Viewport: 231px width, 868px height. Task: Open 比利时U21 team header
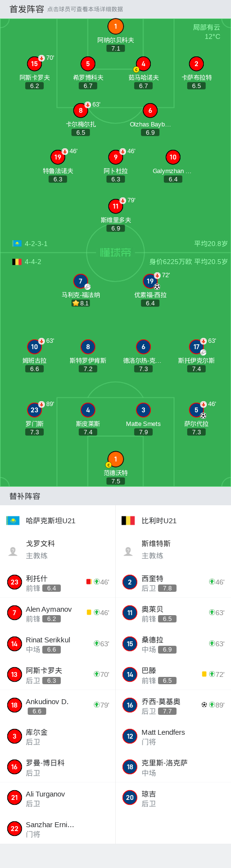tap(173, 520)
